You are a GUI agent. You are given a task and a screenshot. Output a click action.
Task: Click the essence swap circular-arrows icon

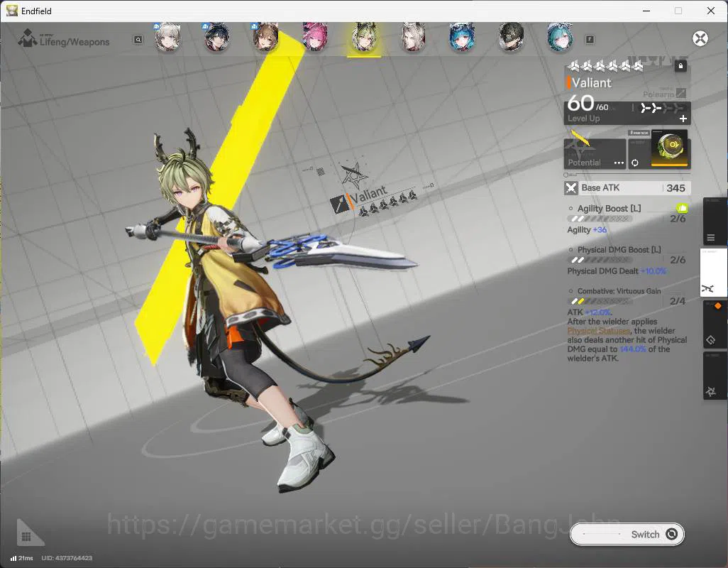[x=634, y=163]
